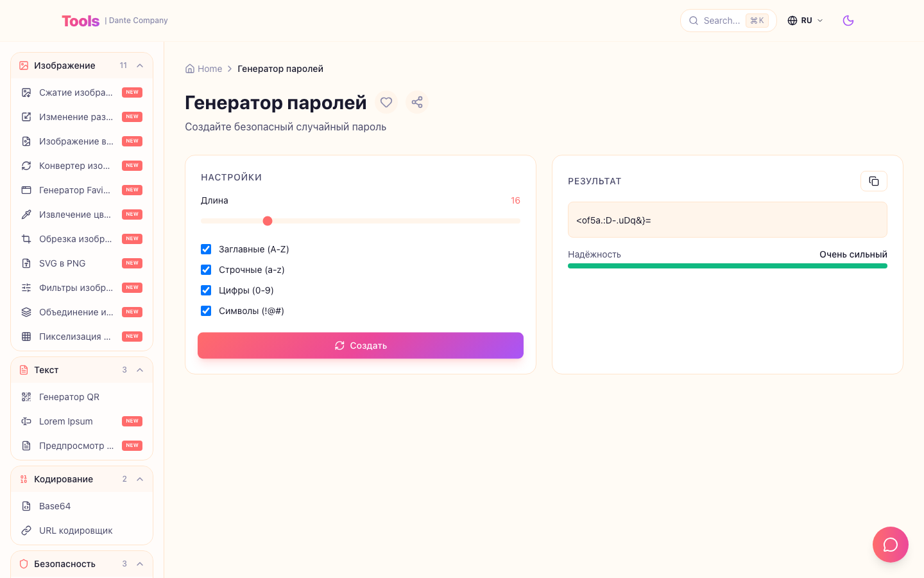Click the Надёжность strength bar
This screenshot has height=578, width=924.
[728, 266]
